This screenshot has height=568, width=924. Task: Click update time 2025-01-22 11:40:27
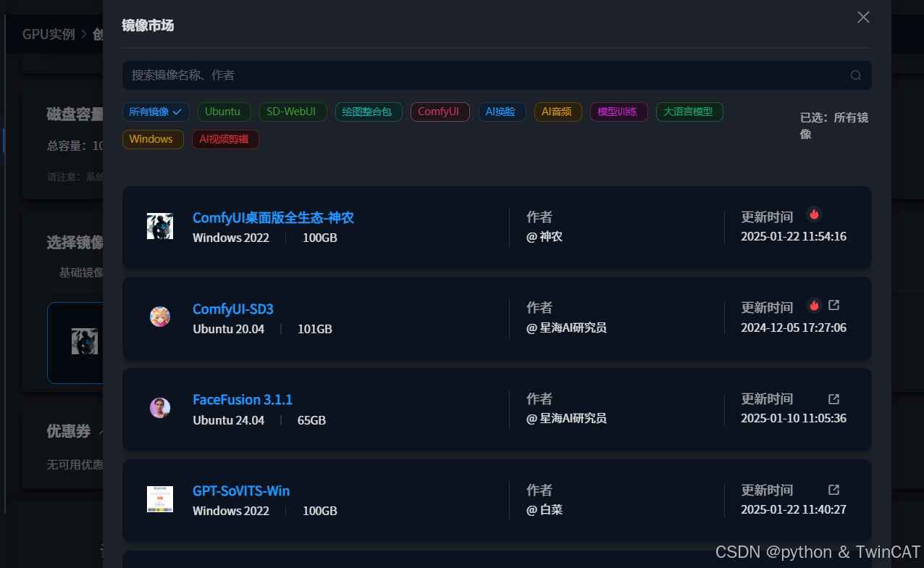[x=794, y=510]
